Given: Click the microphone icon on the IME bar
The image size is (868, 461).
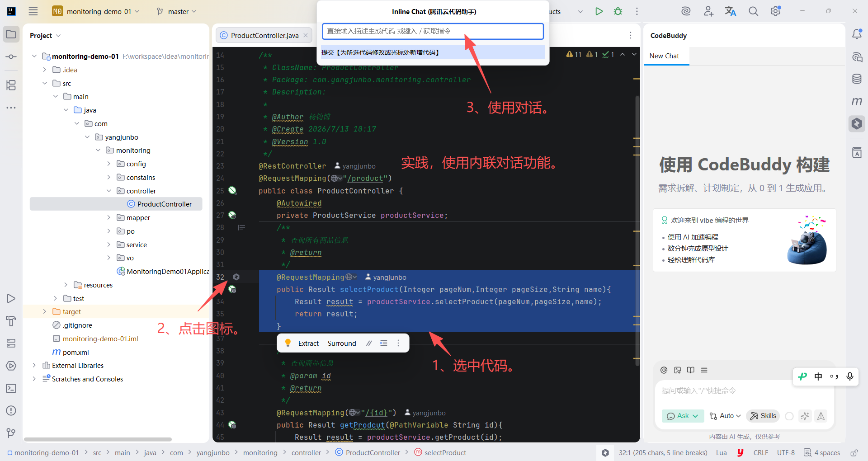Looking at the screenshot, I should pos(850,376).
